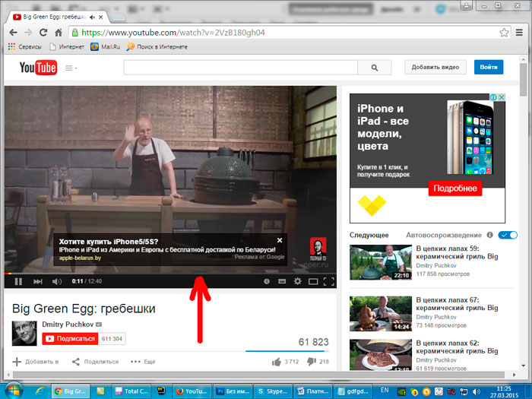Image resolution: width=532 pixels, height=399 pixels.
Task: Reload the current page
Action: 43,33
